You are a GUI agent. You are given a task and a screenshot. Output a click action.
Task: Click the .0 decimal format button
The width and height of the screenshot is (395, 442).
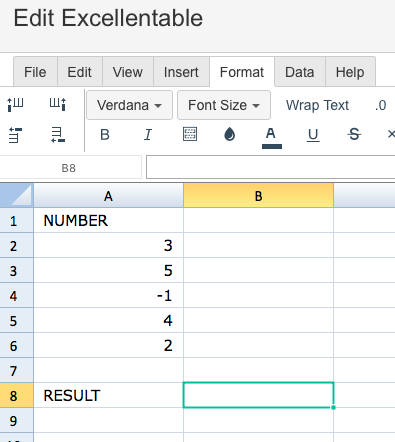(x=380, y=105)
